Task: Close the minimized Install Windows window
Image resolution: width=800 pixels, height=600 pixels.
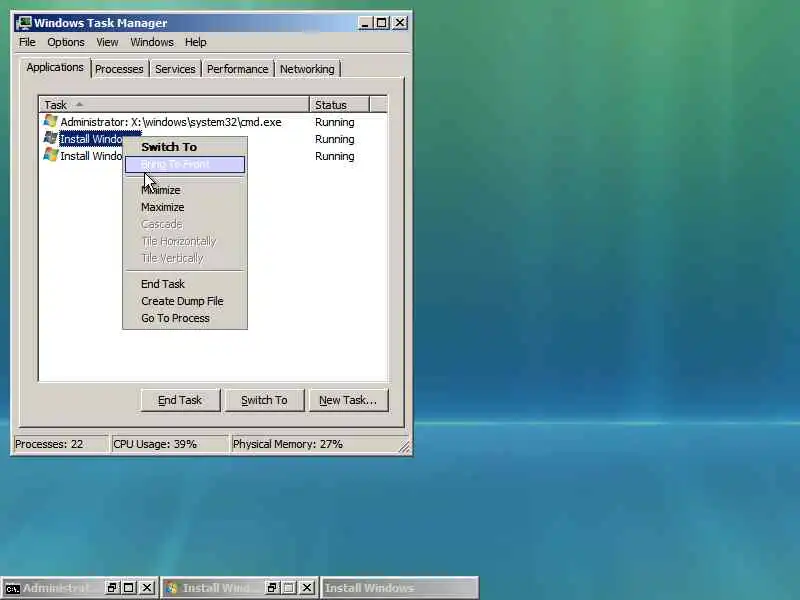Action: tap(307, 588)
